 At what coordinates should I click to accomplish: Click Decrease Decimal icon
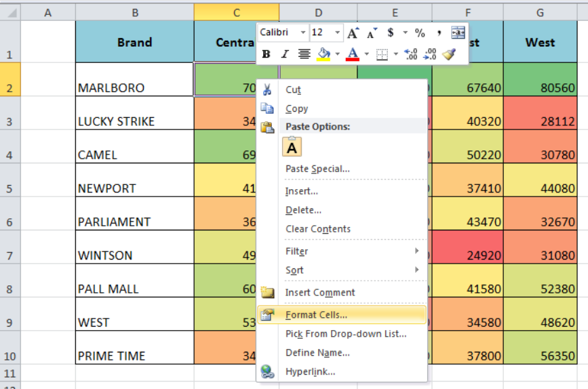pos(430,54)
